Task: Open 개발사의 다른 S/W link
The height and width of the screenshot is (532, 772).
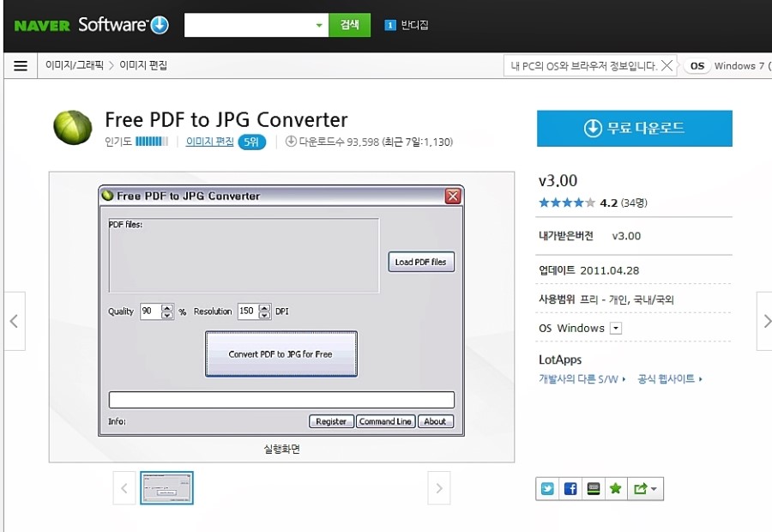Action: (582, 378)
